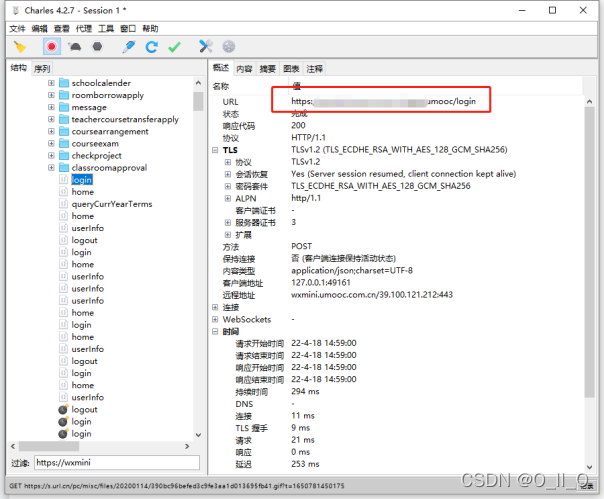
Task: Open the 帮助 menu
Action: coord(150,29)
